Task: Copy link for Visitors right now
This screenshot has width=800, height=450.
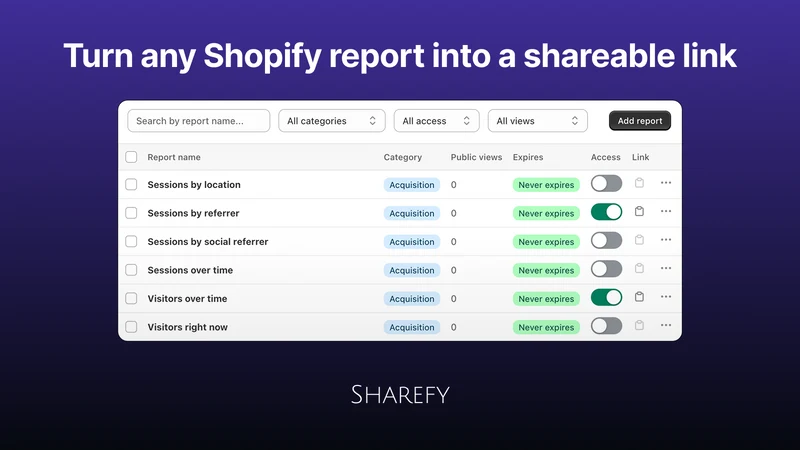Action: (639, 326)
